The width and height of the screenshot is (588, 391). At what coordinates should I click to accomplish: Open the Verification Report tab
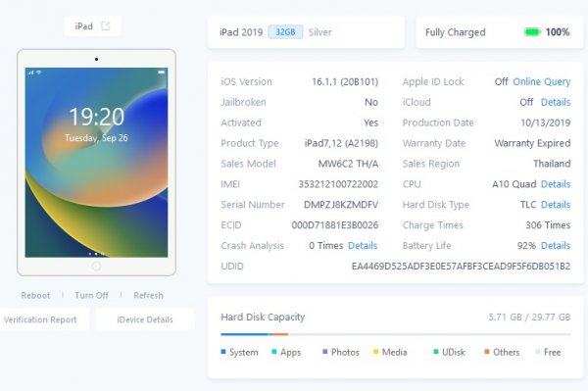point(40,319)
